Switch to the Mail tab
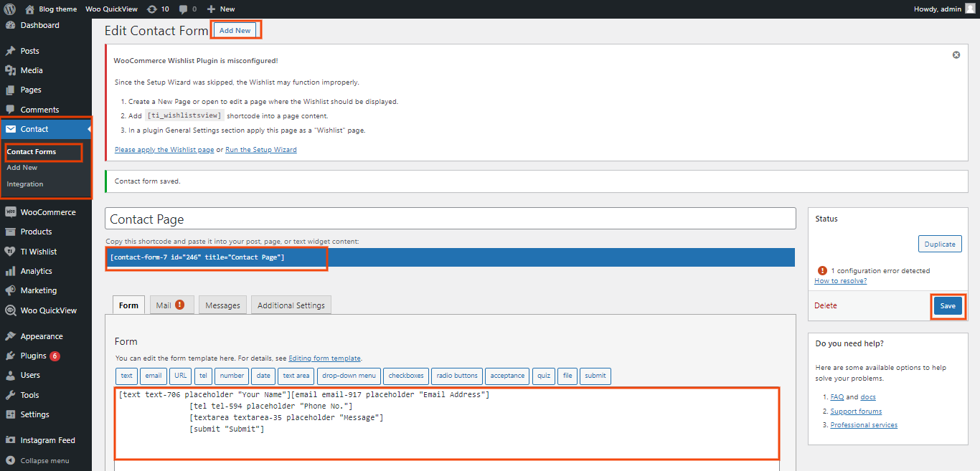 170,305
